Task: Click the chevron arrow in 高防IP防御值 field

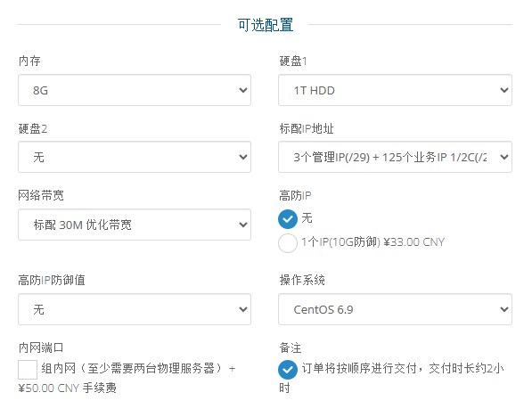Action: (243, 309)
